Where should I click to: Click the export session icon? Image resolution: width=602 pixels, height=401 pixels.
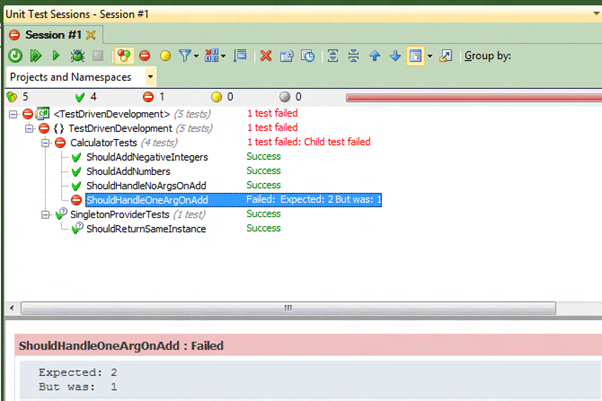[x=287, y=56]
